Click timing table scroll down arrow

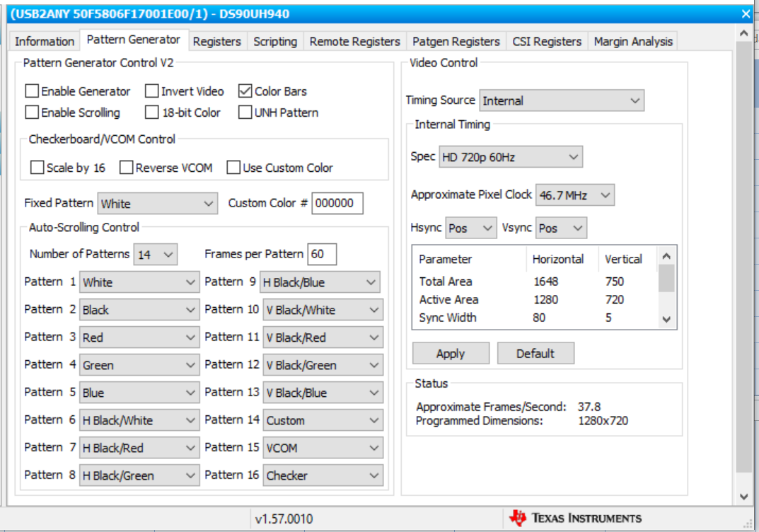pyautogui.click(x=666, y=319)
